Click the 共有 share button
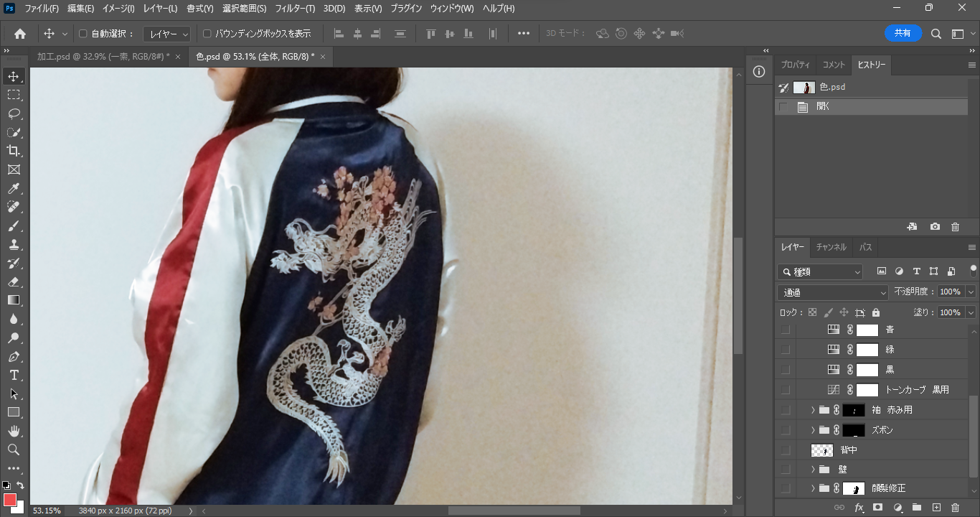Image resolution: width=980 pixels, height=517 pixels. tap(903, 33)
